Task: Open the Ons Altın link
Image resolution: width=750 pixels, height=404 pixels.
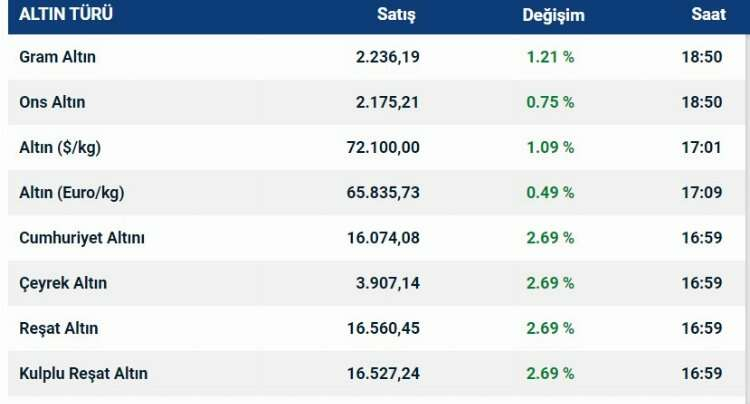Action: (x=52, y=102)
